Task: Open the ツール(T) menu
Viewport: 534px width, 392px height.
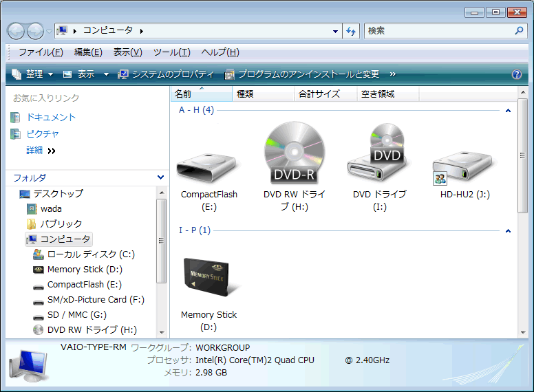Action: tap(171, 52)
